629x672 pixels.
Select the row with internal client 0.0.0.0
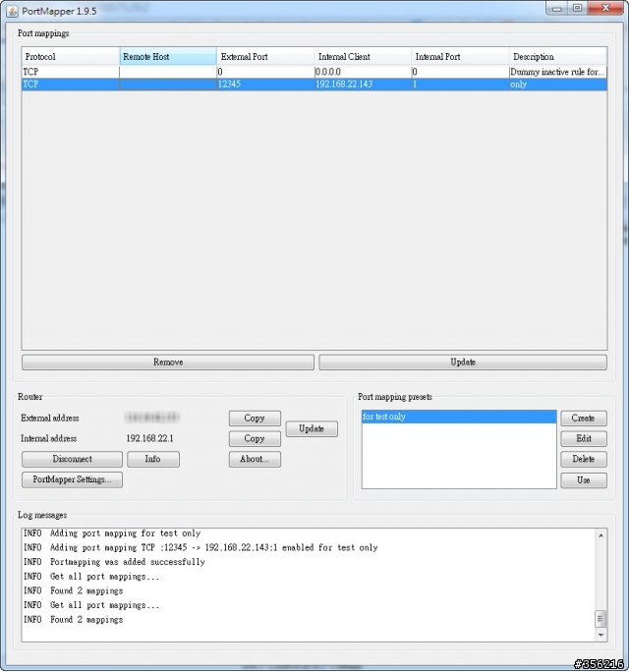point(314,72)
